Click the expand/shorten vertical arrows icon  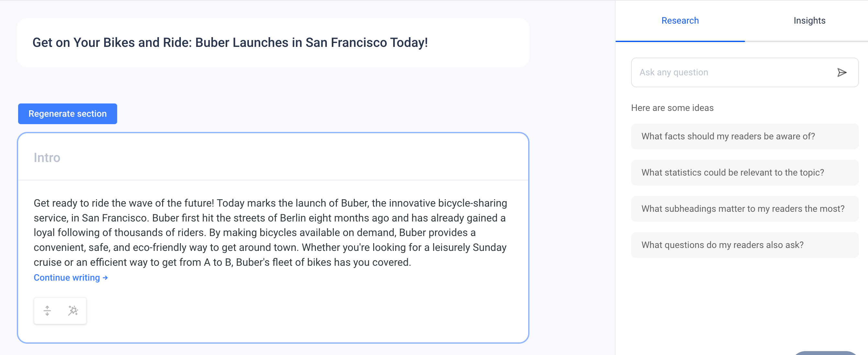(x=47, y=310)
